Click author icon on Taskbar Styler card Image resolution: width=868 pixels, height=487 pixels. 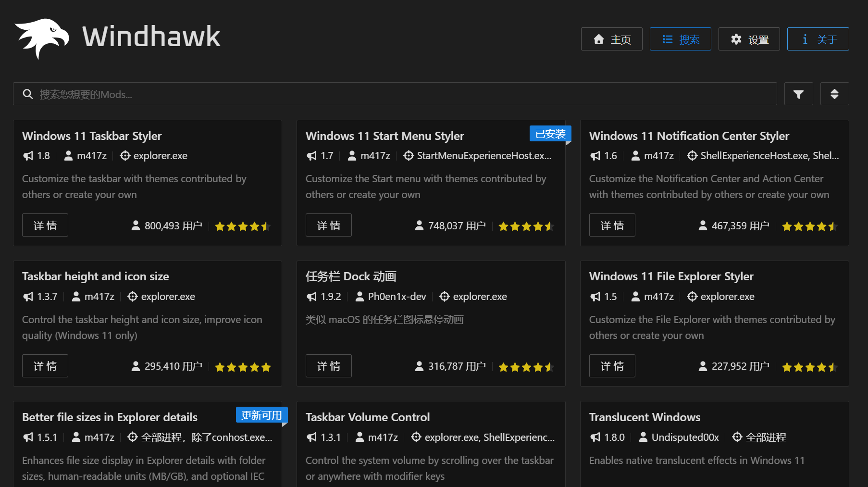point(68,156)
